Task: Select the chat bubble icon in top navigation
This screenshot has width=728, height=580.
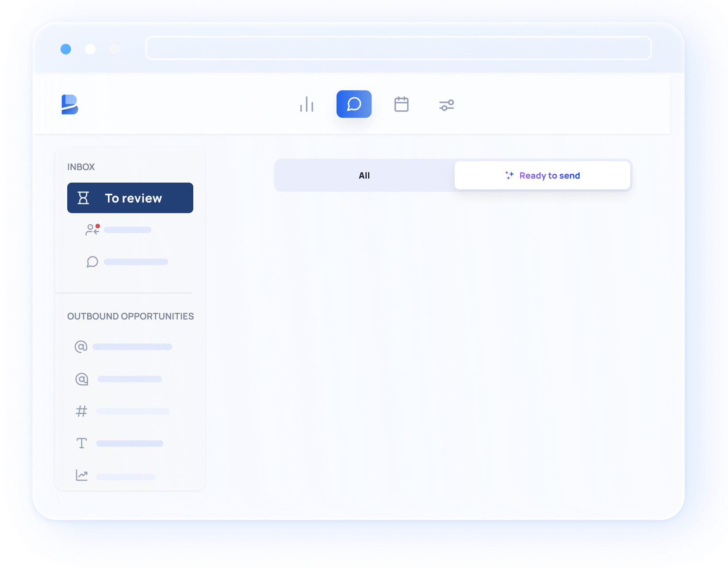Action: point(354,104)
